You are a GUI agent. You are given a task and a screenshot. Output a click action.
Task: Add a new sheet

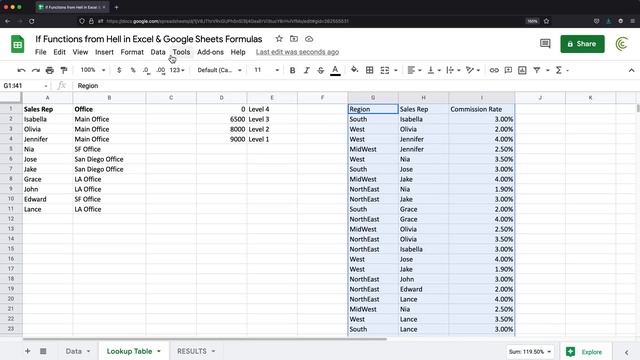pos(27,351)
